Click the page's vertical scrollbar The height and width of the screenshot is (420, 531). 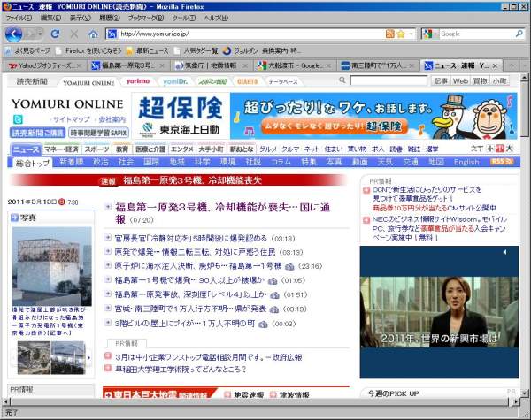point(524,265)
